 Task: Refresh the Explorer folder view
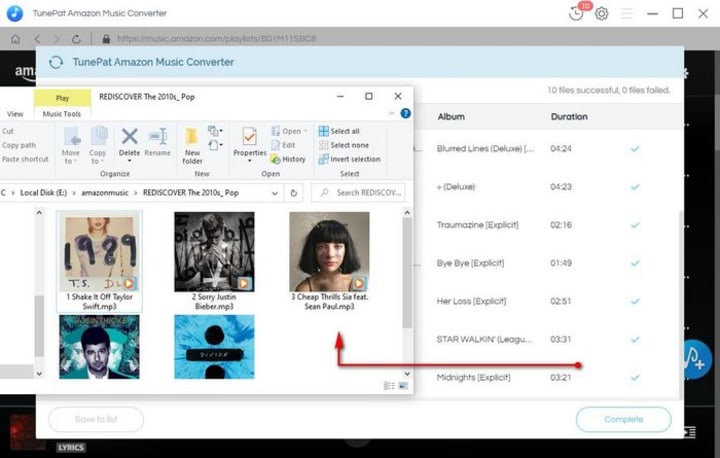[x=294, y=193]
